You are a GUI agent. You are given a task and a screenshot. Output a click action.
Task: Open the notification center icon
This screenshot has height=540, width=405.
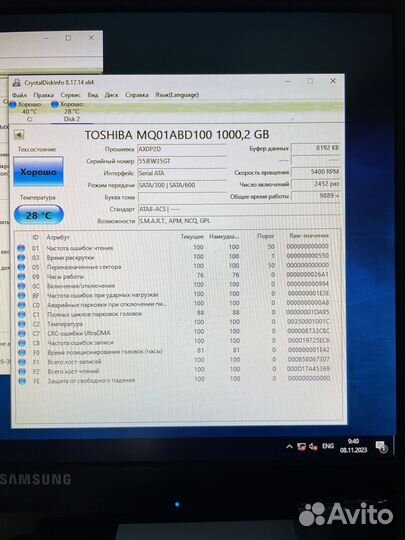[x=382, y=447]
